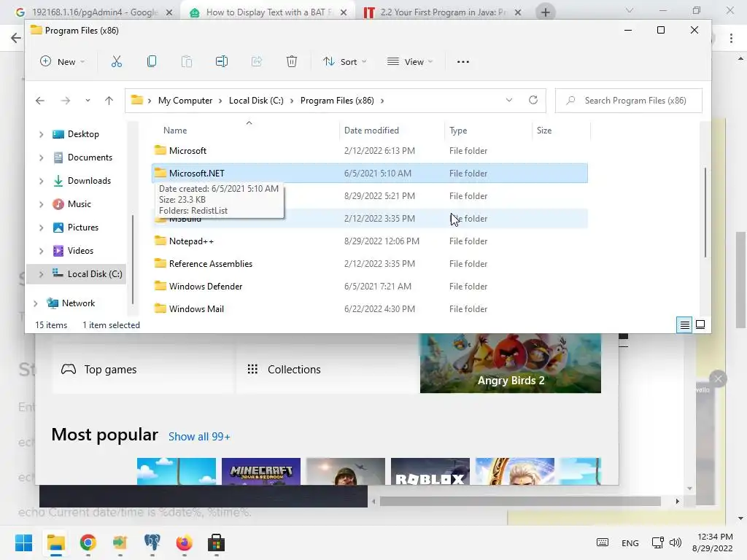Open Google Chrome from taskbar

88,542
